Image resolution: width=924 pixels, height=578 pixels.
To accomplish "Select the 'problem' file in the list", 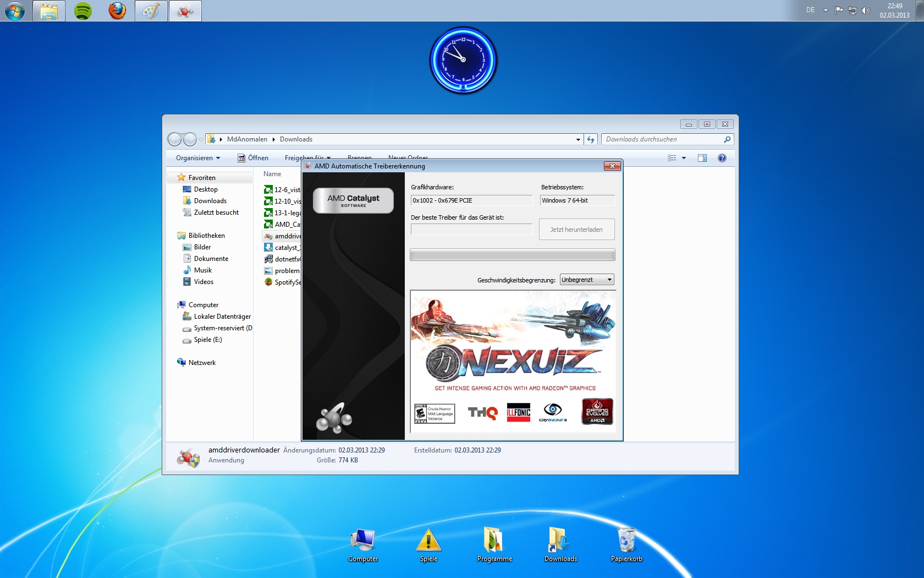I will (282, 271).
